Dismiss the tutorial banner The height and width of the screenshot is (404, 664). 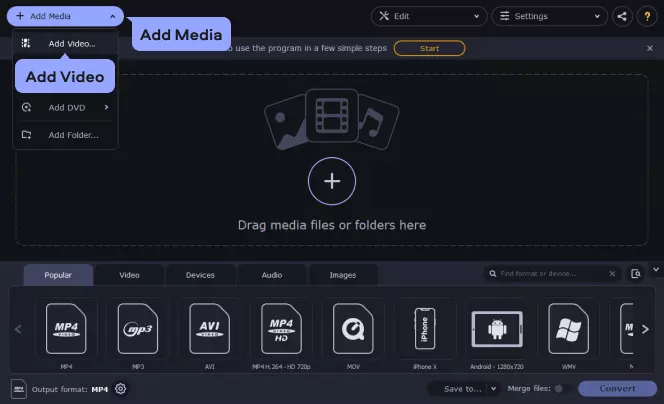[x=650, y=48]
